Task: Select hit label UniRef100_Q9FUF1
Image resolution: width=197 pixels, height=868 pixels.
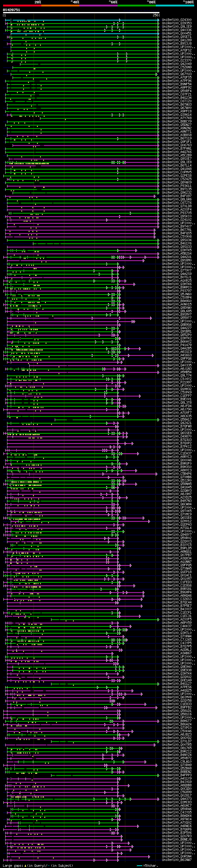Action: click(x=177, y=142)
